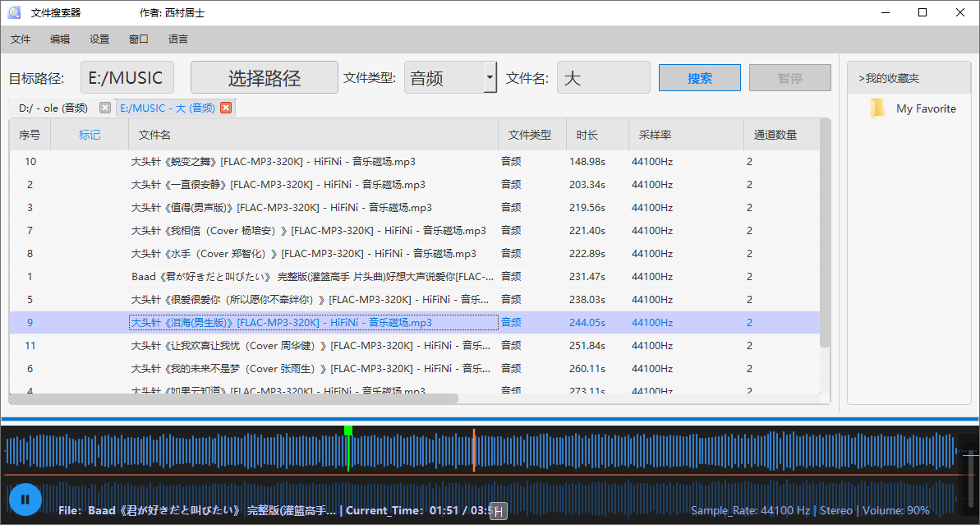Click the file searcher app icon in title bar
The image size is (980, 525).
click(x=14, y=12)
